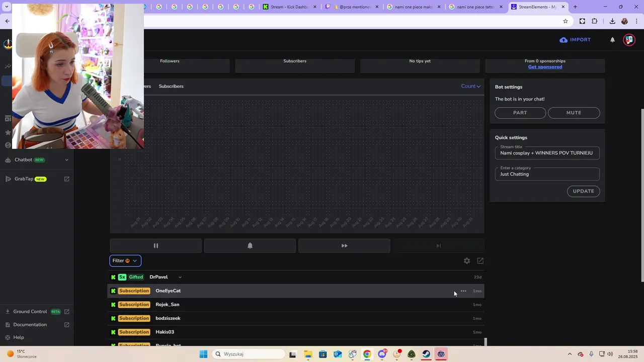The image size is (644, 362).
Task: Click GrabTap external link icon
Action: pos(67,179)
